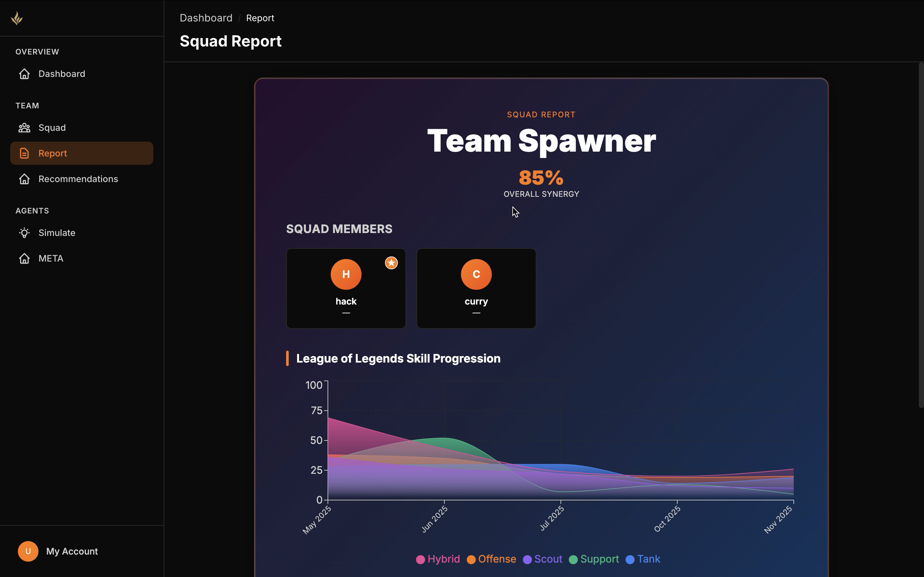This screenshot has width=924, height=577.
Task: Click the star badge on hack's card
Action: click(x=391, y=263)
